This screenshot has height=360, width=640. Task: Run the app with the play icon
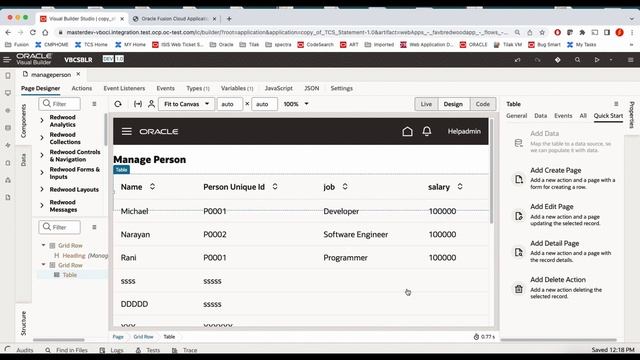(x=597, y=60)
